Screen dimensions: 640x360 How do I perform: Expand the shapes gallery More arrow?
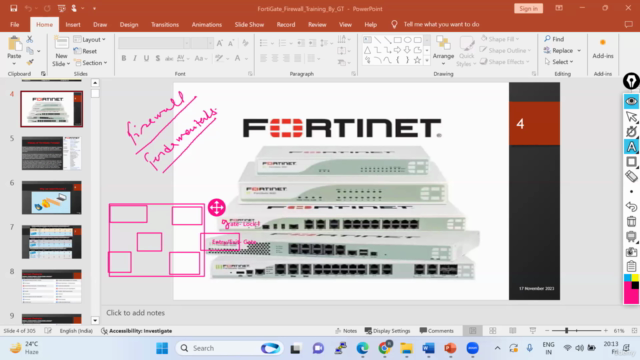pos(427,61)
